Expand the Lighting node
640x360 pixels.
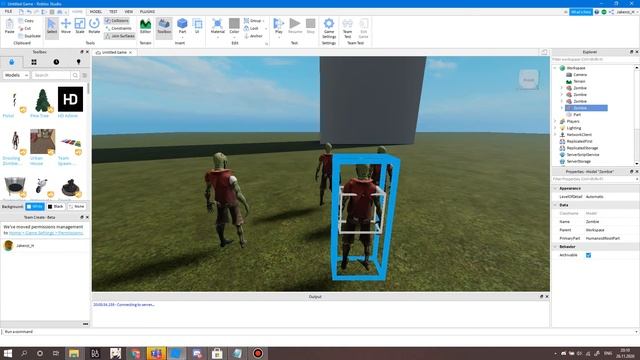click(555, 128)
